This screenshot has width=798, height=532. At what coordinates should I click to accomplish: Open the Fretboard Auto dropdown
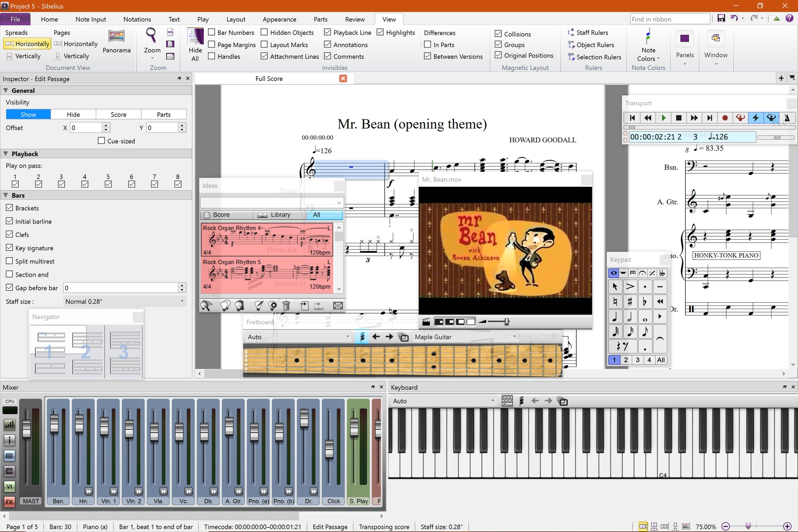tap(298, 337)
